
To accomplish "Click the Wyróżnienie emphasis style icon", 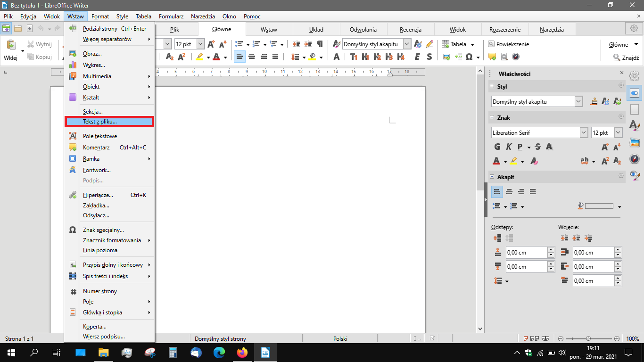I will pyautogui.click(x=418, y=57).
